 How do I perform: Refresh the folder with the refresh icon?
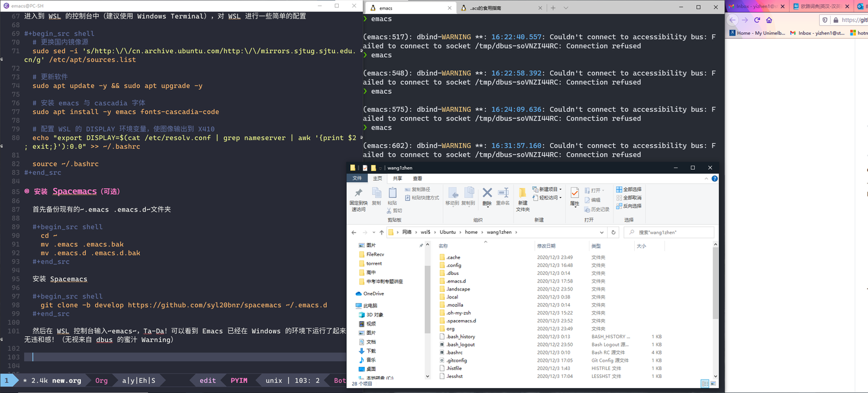click(614, 232)
